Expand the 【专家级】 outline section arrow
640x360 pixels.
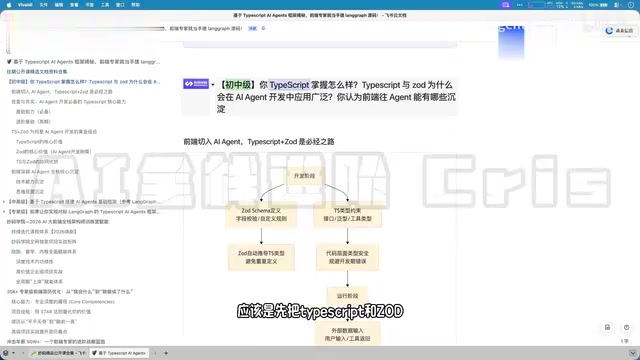click(4, 211)
